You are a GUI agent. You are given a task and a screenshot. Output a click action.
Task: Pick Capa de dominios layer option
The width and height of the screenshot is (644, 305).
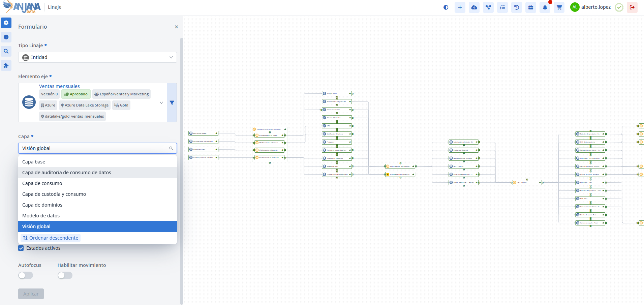pyautogui.click(x=42, y=205)
